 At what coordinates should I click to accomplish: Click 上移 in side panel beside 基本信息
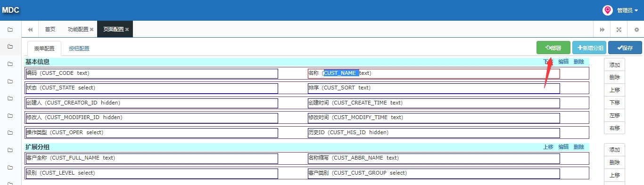[614, 90]
